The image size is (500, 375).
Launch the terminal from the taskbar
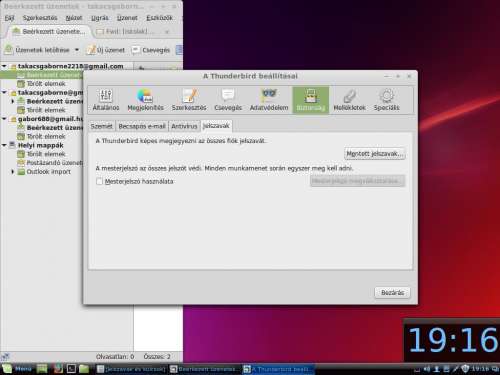(71, 369)
